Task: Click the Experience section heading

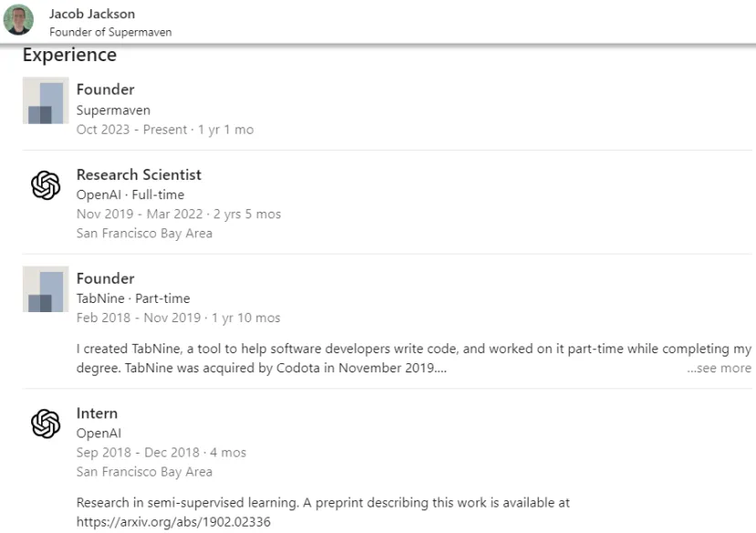Action: (69, 55)
